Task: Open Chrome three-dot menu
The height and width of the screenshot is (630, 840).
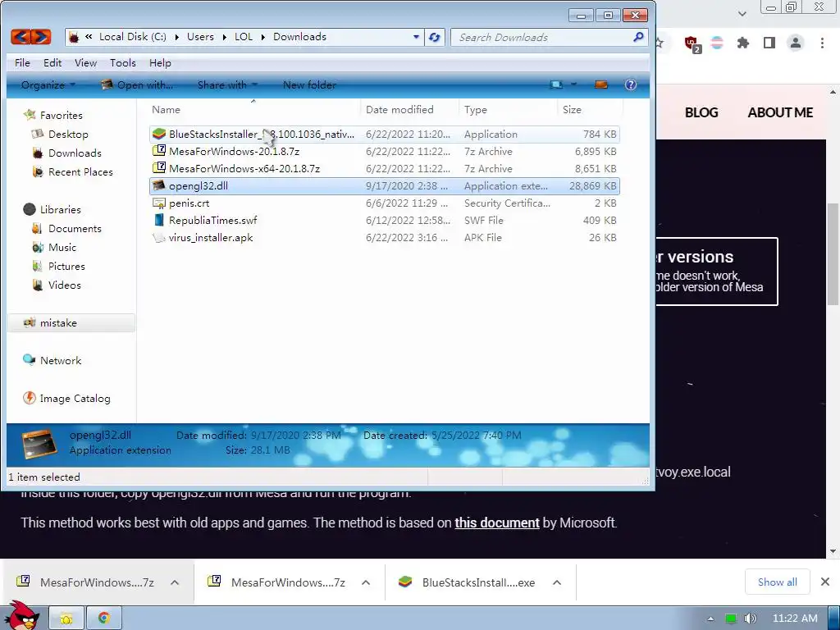Action: coord(822,43)
